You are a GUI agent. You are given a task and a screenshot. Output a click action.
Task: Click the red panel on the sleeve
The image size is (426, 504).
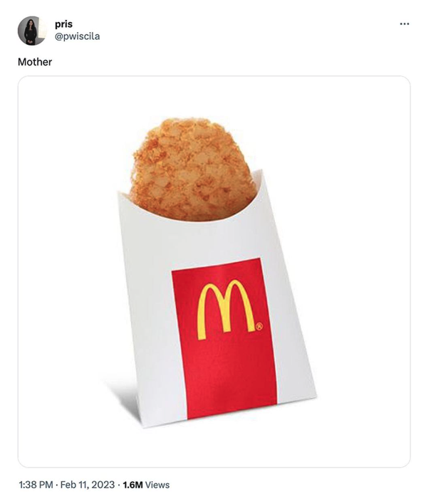click(x=224, y=338)
